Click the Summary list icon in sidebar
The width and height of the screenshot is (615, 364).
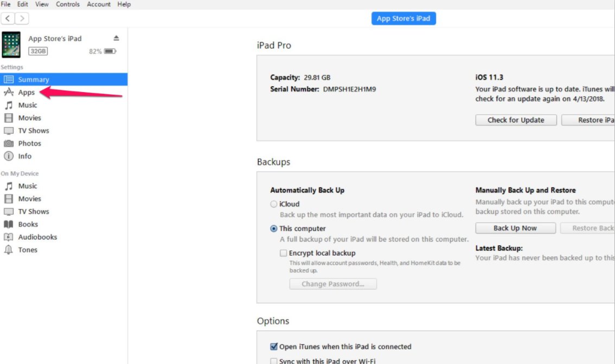point(9,80)
